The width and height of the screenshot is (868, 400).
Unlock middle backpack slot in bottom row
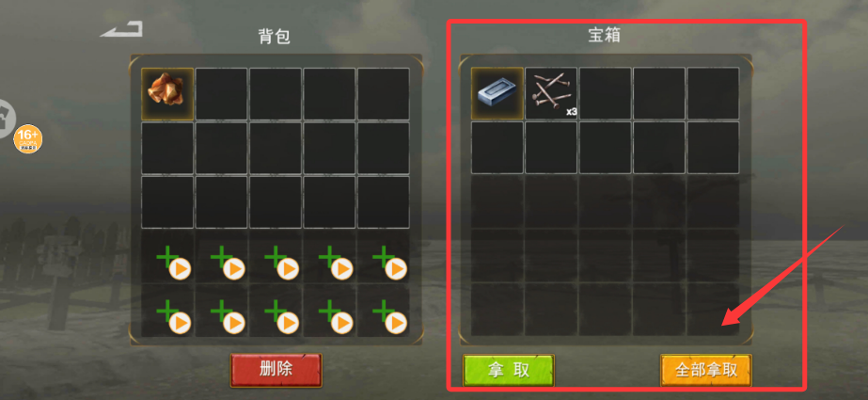click(x=276, y=311)
